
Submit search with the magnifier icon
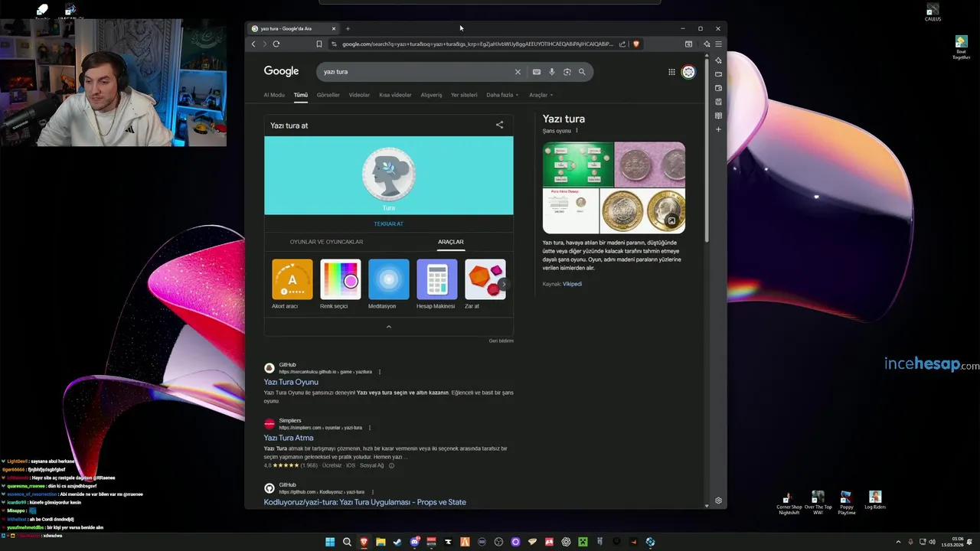click(x=582, y=72)
